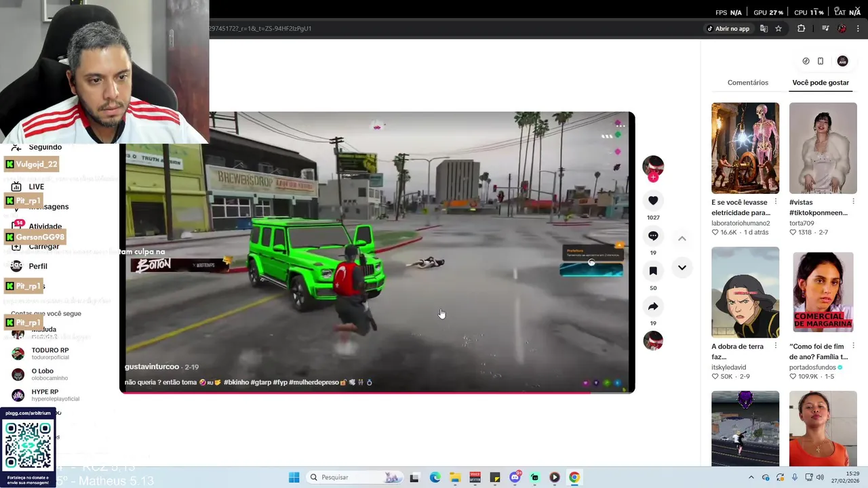Go to the previous video with up chevron
868x488 pixels.
point(682,239)
